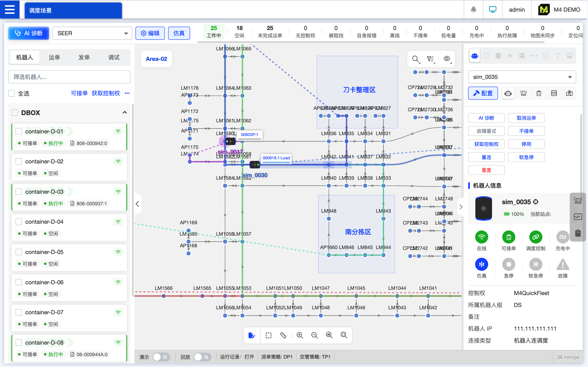The width and height of the screenshot is (588, 367).
Task: Click the 取消运单 button
Action: pos(526,118)
